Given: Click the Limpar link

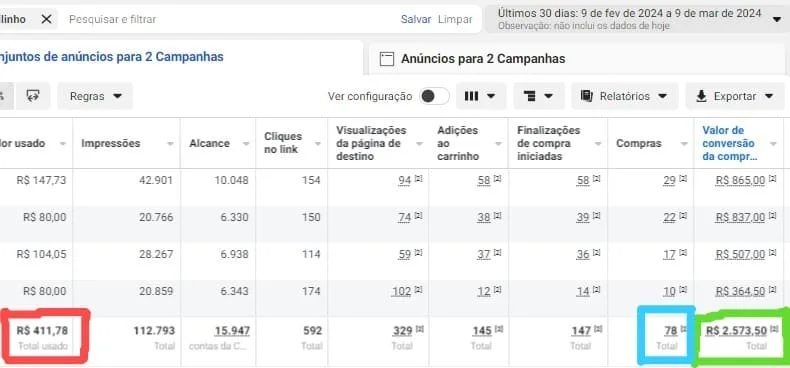Looking at the screenshot, I should [x=455, y=19].
